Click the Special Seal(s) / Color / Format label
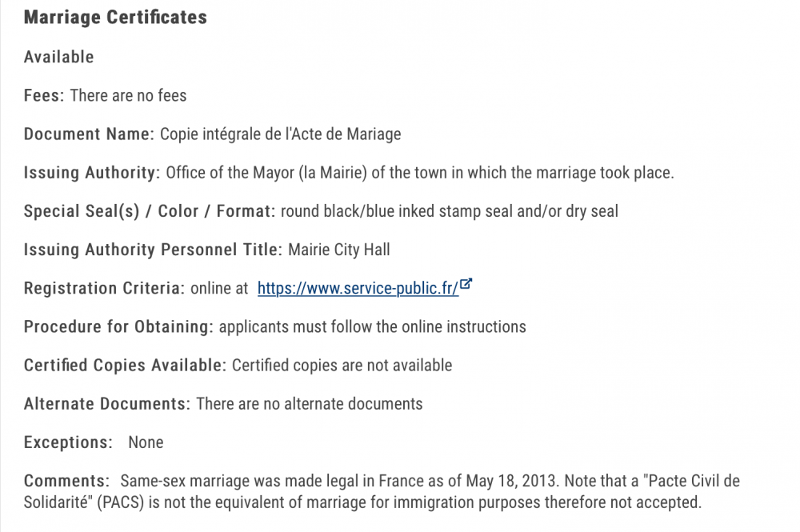This screenshot has width=800, height=532. 150,211
